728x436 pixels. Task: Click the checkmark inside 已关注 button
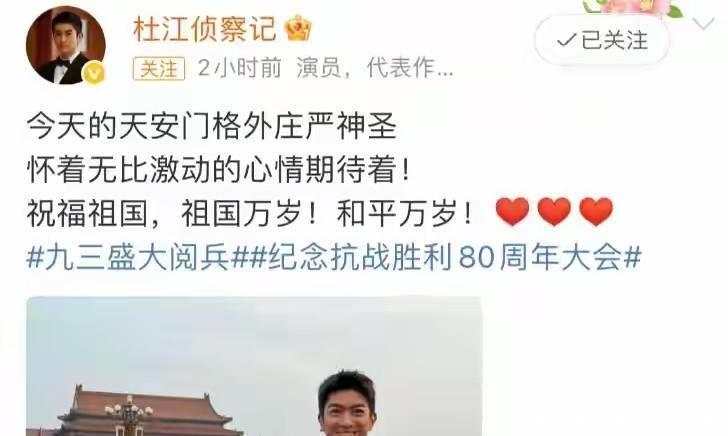567,41
